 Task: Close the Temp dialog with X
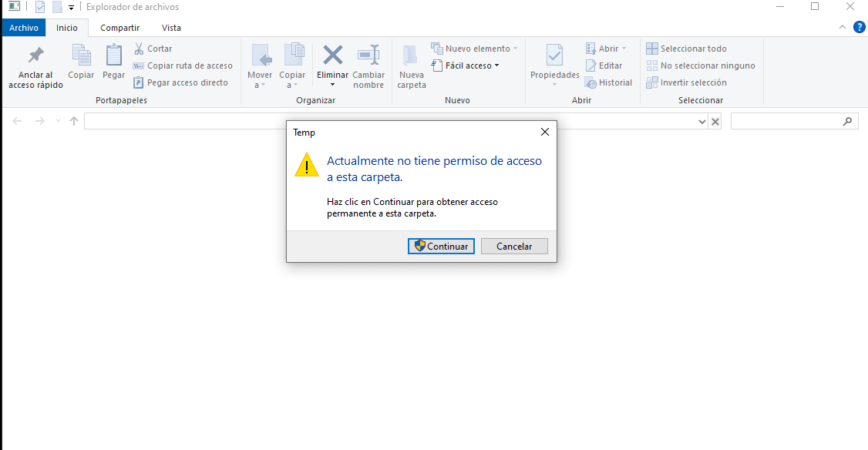pyautogui.click(x=545, y=132)
